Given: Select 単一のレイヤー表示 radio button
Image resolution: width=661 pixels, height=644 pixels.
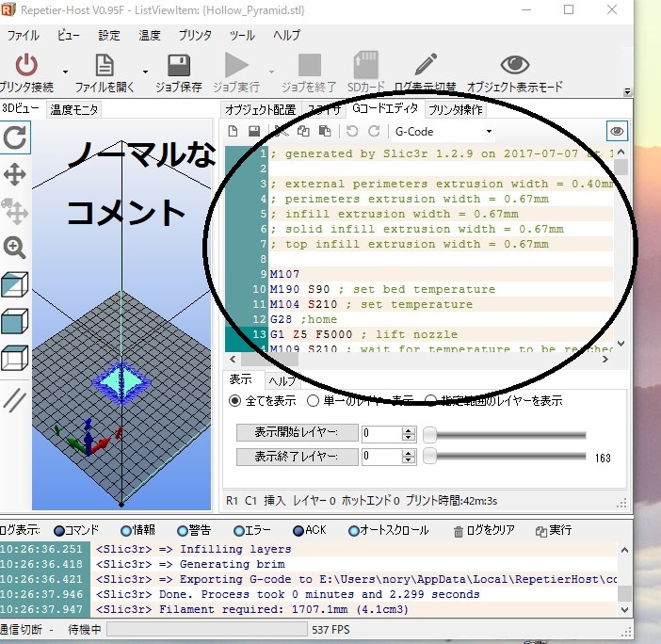Looking at the screenshot, I should tap(313, 400).
